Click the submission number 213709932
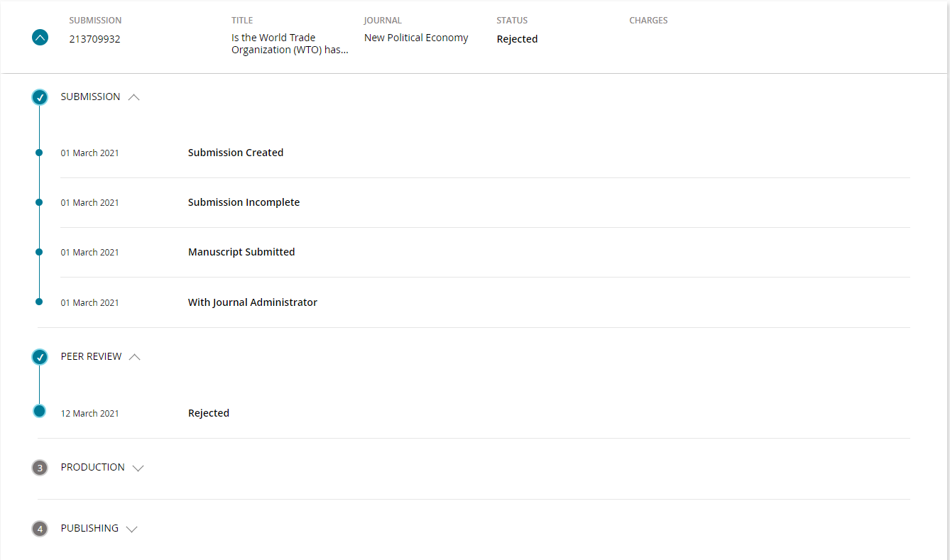The height and width of the screenshot is (560, 950). [94, 39]
